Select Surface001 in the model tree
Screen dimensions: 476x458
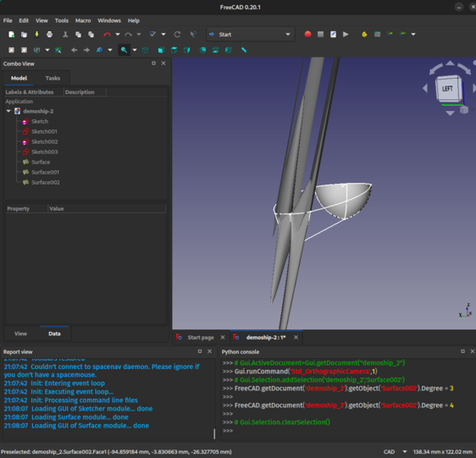(x=45, y=172)
